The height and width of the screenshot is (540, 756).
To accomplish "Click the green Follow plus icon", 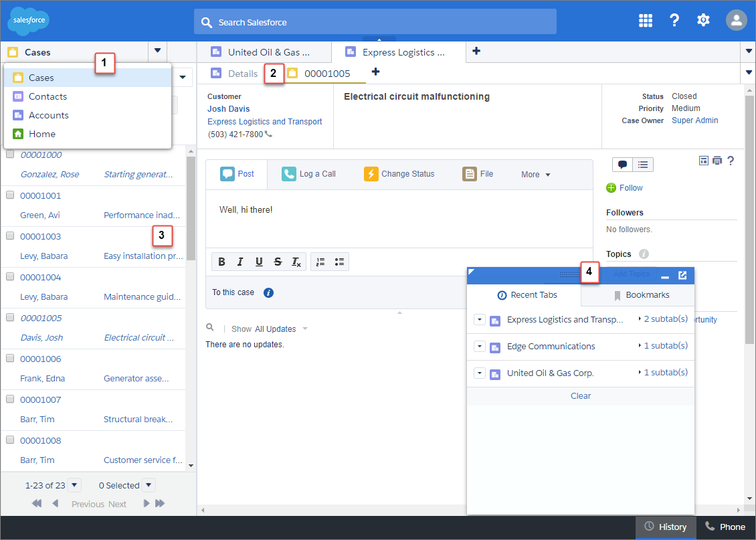I will (611, 188).
